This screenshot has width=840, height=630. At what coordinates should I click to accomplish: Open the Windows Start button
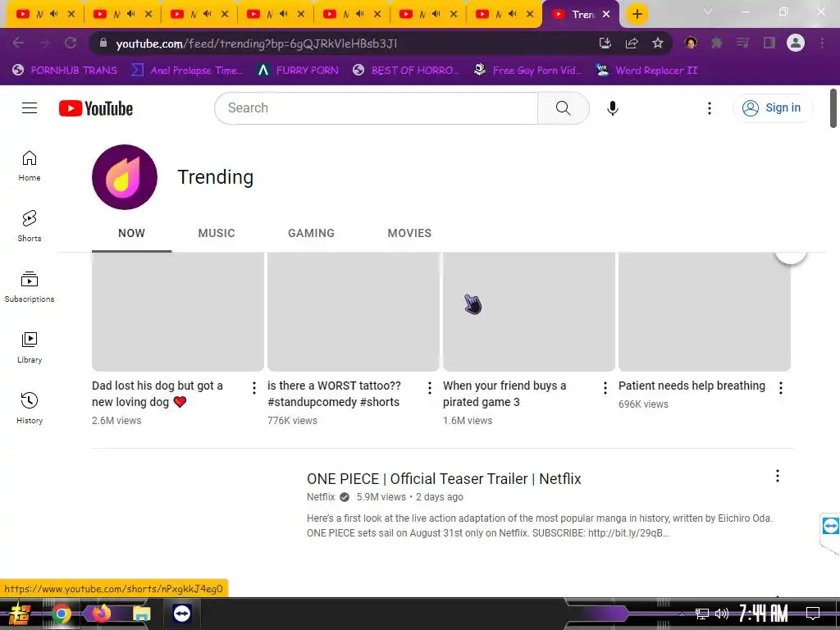pos(20,614)
